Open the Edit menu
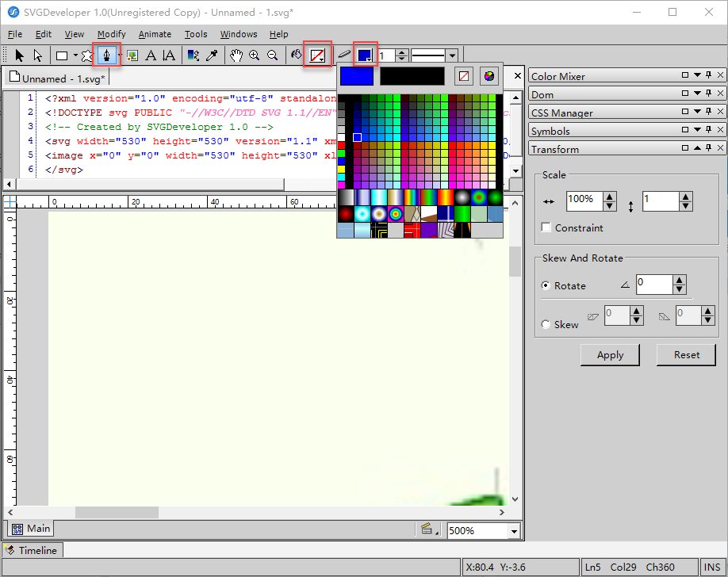This screenshot has height=577, width=728. point(43,34)
